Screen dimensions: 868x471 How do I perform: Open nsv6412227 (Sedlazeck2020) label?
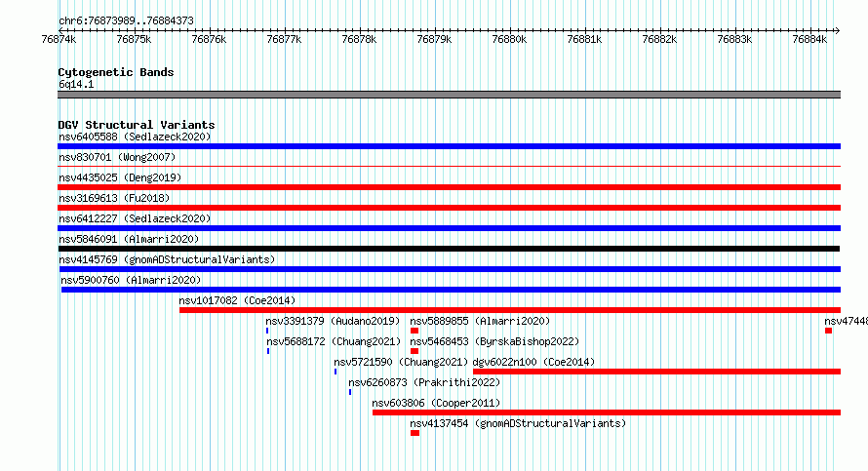pos(135,218)
